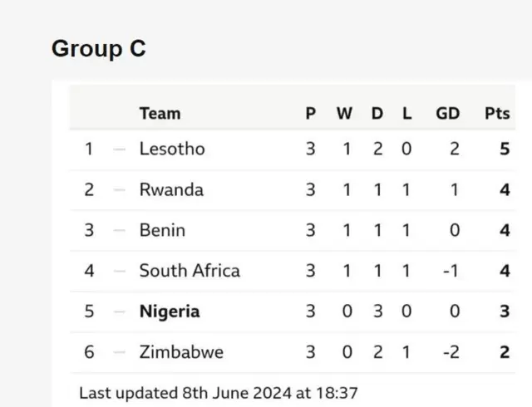Click the Group C heading

(99, 49)
